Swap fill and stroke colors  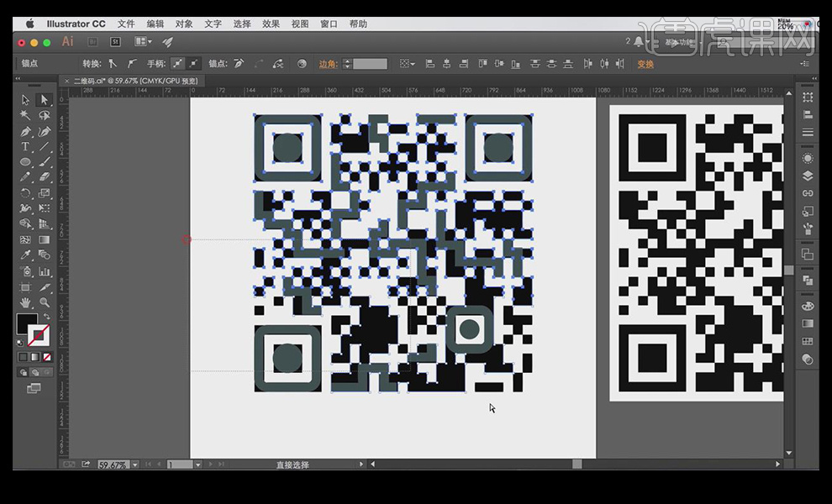(x=45, y=316)
